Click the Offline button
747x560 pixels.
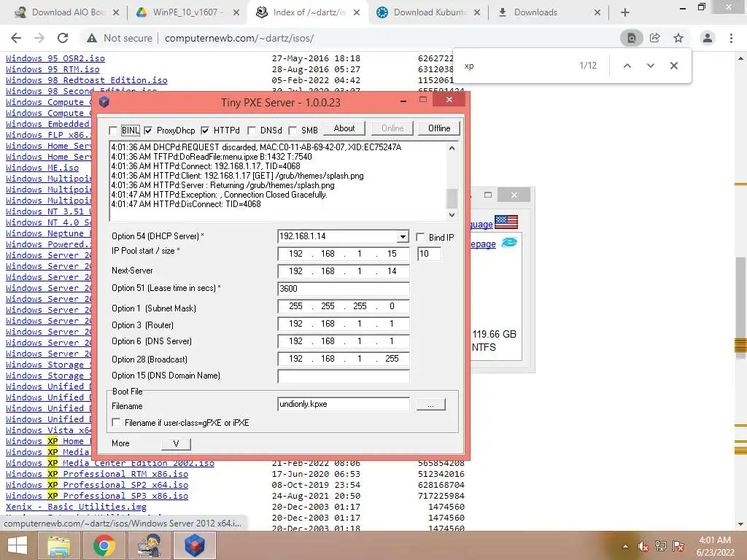[439, 128]
